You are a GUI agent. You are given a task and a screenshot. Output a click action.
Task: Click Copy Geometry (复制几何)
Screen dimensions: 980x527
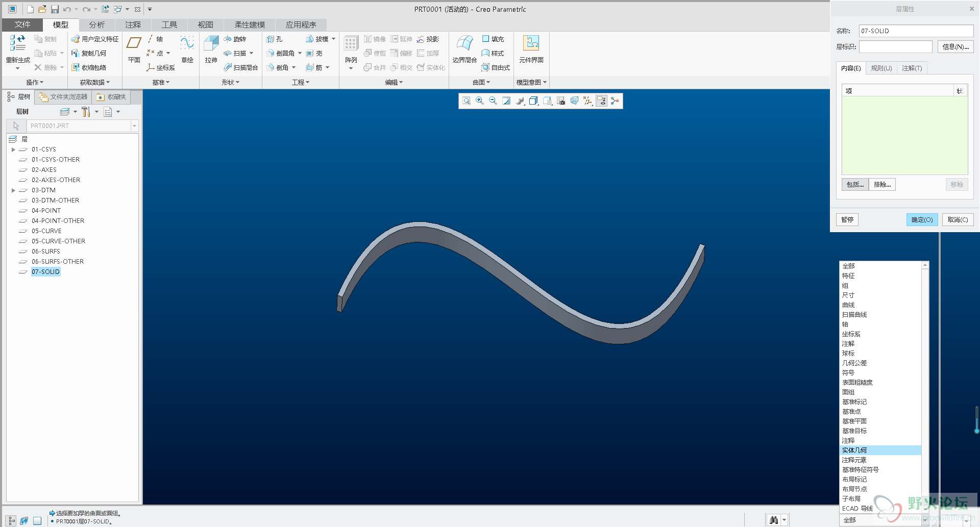click(89, 53)
